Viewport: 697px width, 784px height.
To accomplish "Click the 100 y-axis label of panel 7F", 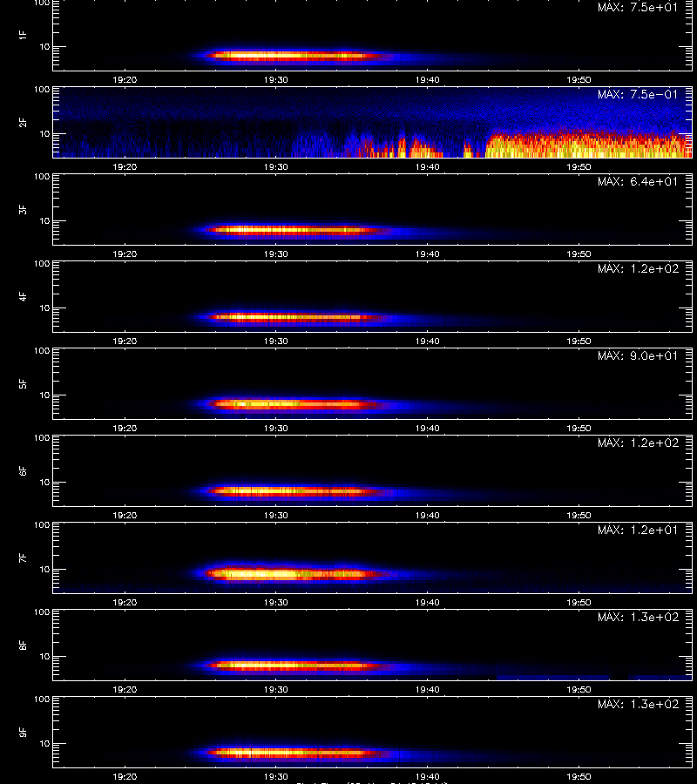I will pos(42,525).
